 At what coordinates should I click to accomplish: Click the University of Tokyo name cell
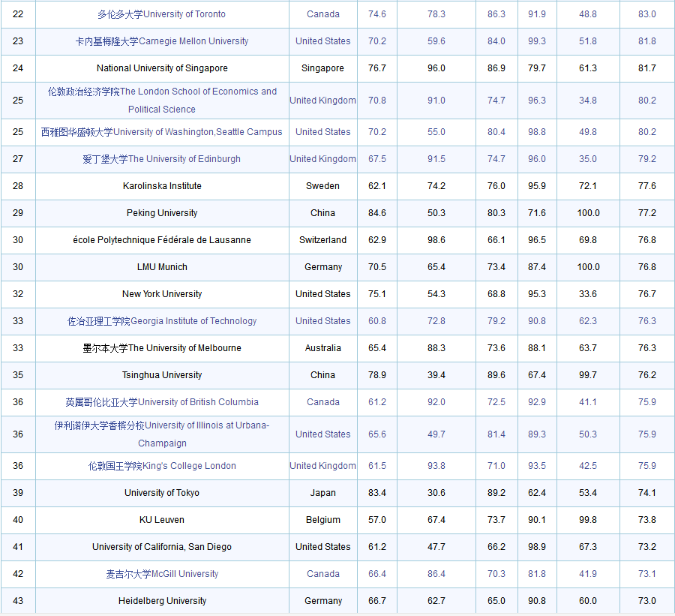pos(161,493)
